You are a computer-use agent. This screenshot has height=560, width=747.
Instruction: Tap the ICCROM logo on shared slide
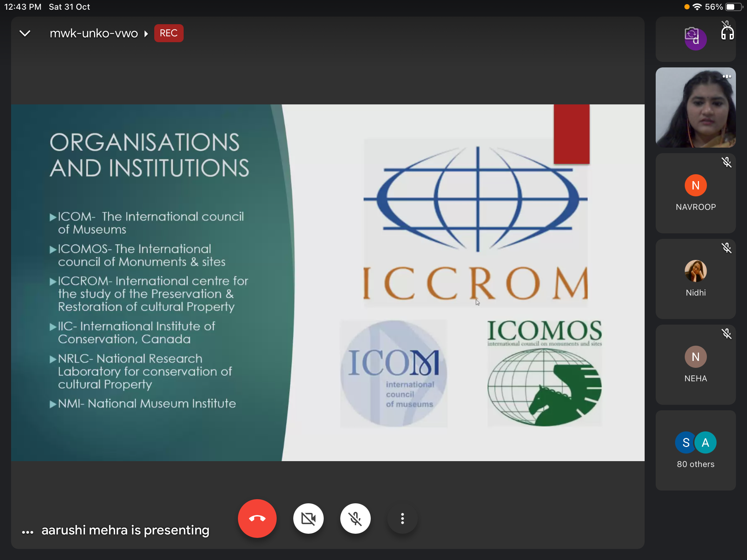coord(476,223)
